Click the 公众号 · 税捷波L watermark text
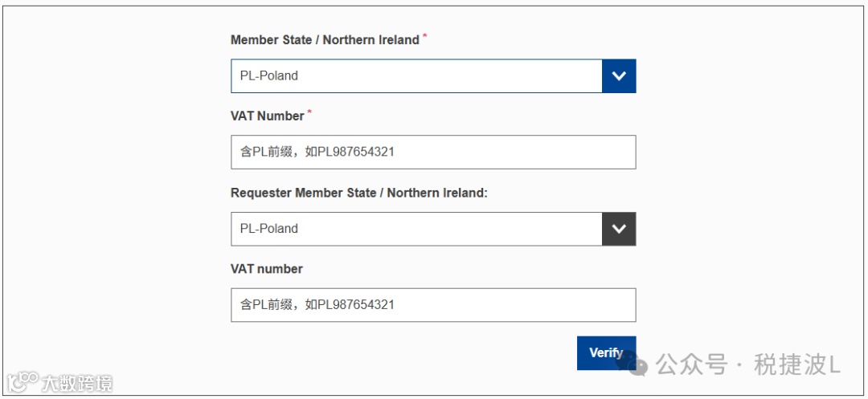The width and height of the screenshot is (868, 399). point(747,365)
